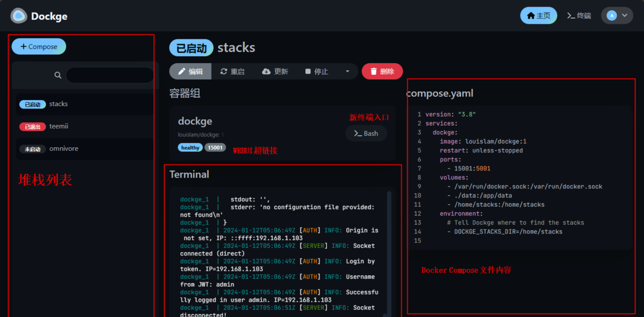Click the image: louislam/dockge:1 line
Screen dimensions: 644x317
[483, 141]
